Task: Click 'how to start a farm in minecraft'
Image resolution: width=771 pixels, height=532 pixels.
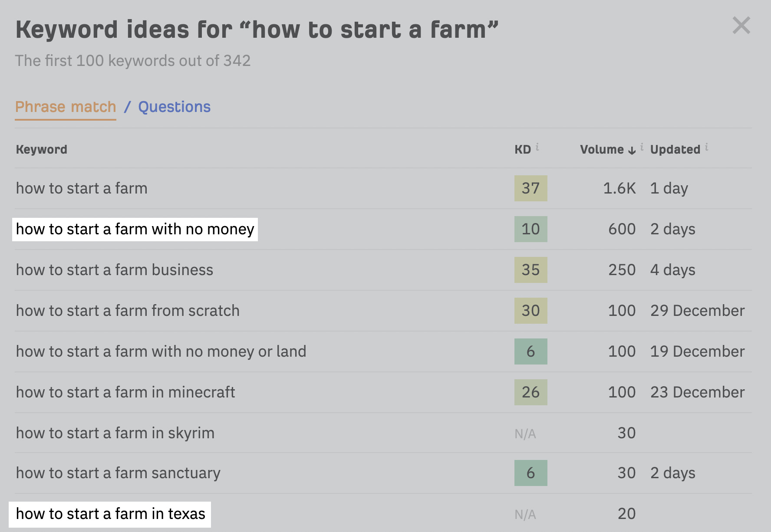Action: [125, 392]
